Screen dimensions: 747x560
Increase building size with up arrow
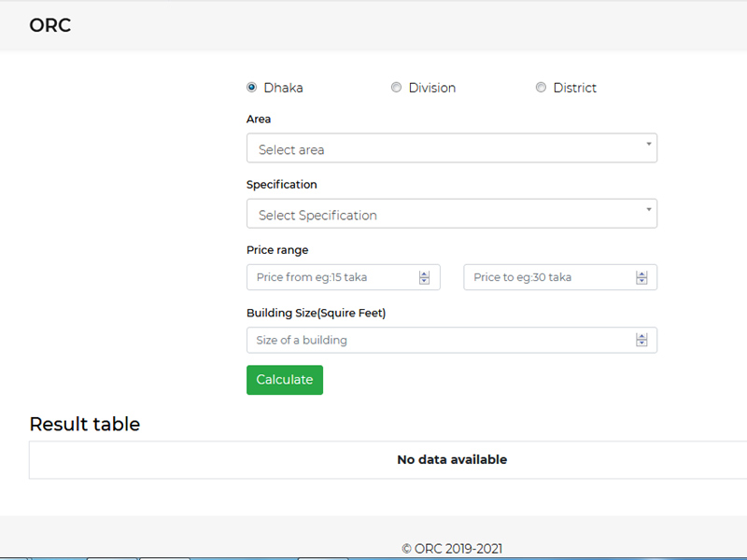pos(641,336)
